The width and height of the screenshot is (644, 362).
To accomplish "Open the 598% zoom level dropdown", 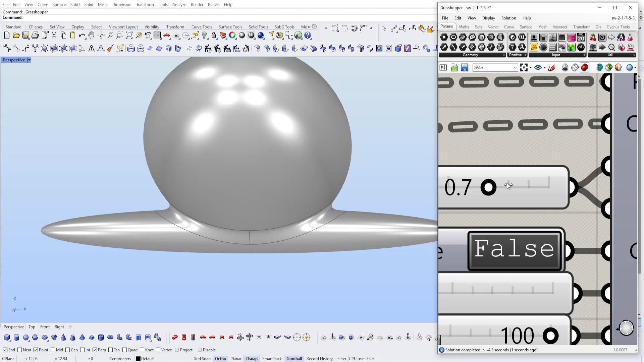I will coord(515,68).
